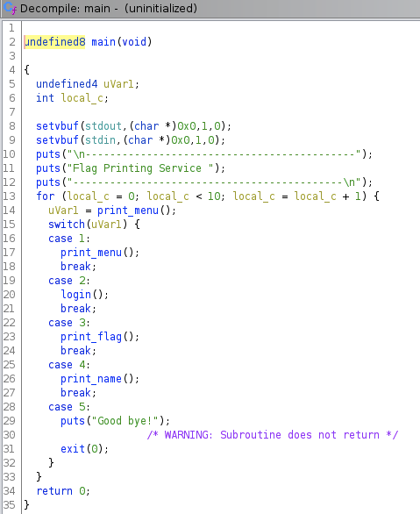Viewport: 420px width, 514px height.
Task: Click the stdout argument in setvbuf
Action: click(103, 126)
